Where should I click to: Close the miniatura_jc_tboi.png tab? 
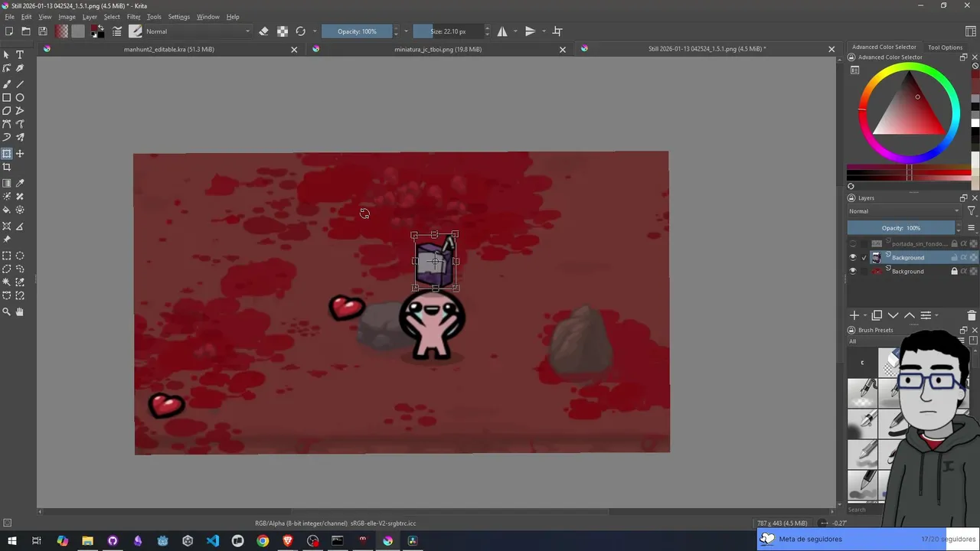563,49
